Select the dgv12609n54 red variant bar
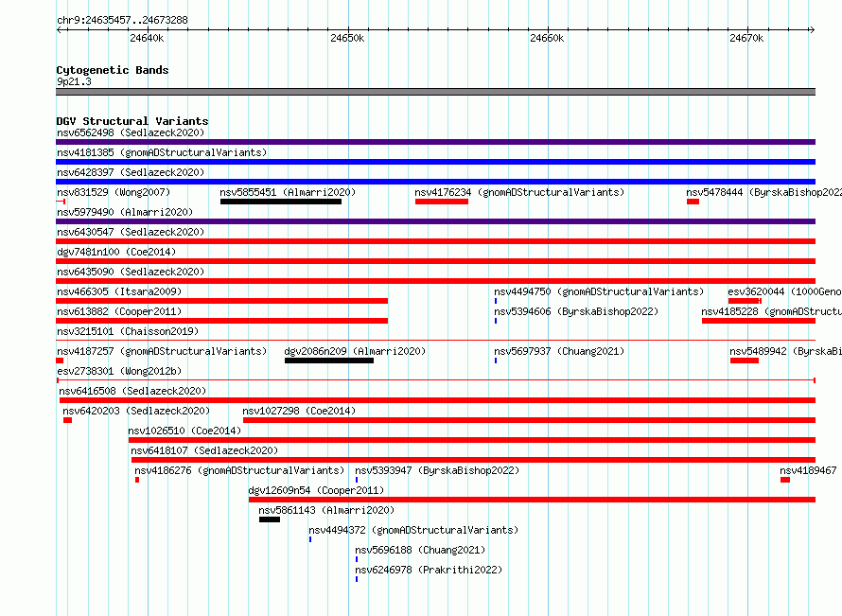 click(x=532, y=500)
